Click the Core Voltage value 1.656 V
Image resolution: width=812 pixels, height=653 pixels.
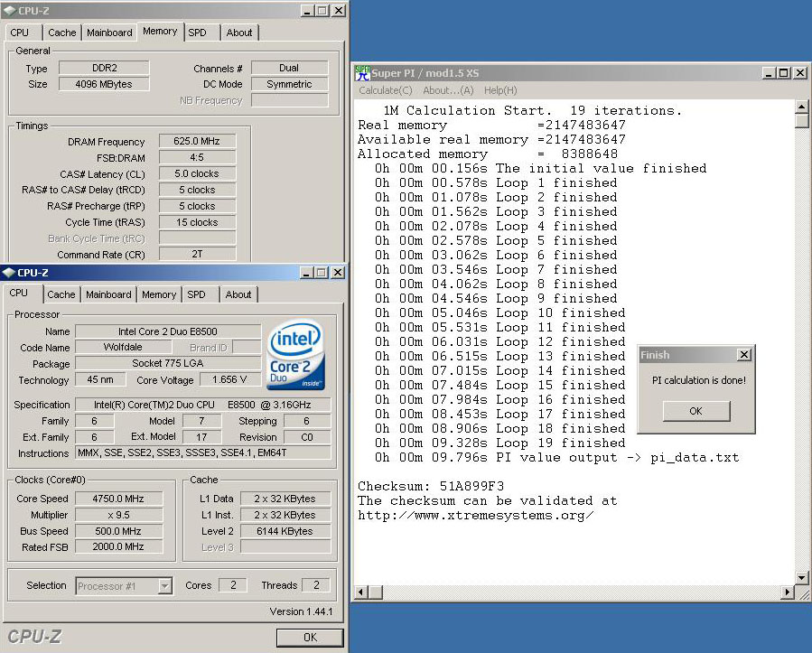pyautogui.click(x=230, y=379)
